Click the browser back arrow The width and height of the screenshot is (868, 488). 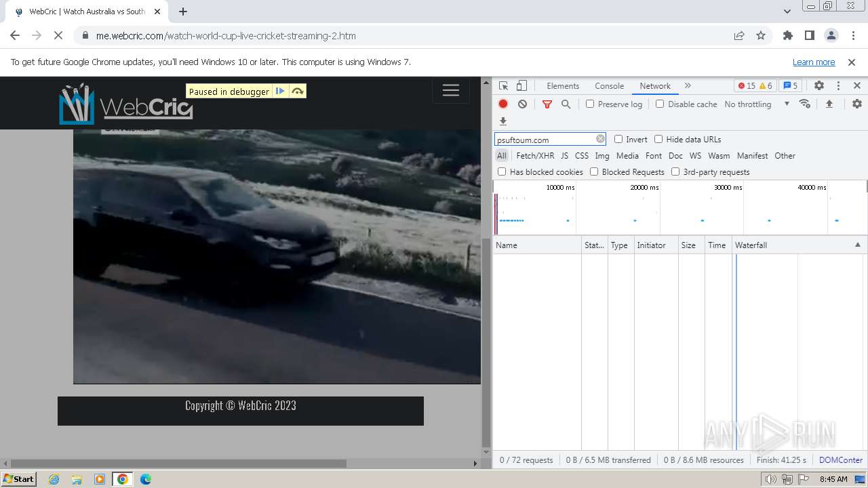click(15, 35)
